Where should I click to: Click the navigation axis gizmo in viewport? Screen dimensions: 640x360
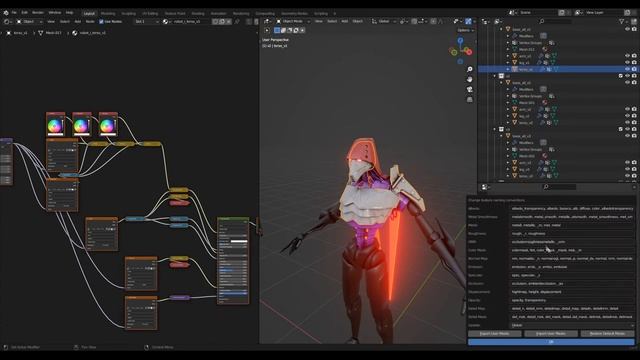point(461,51)
